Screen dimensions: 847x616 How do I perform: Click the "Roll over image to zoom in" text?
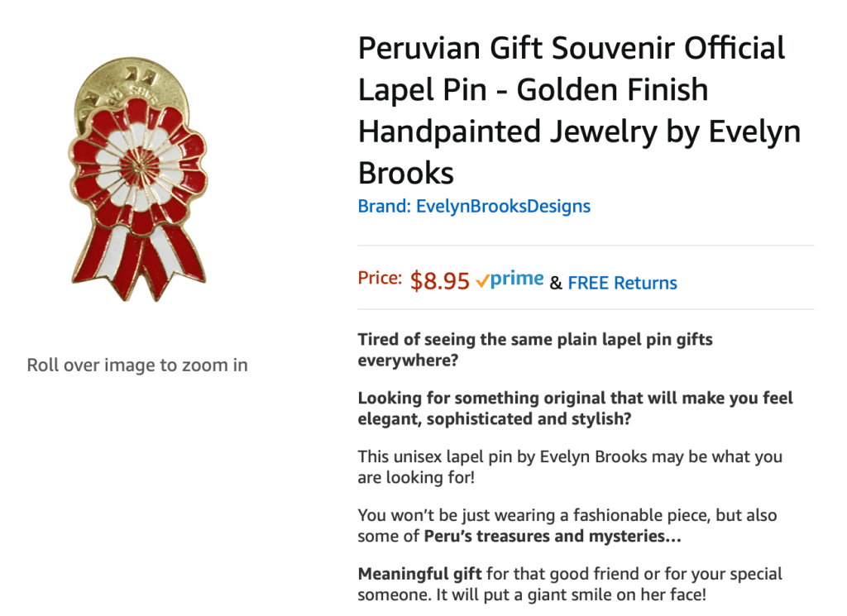137,365
